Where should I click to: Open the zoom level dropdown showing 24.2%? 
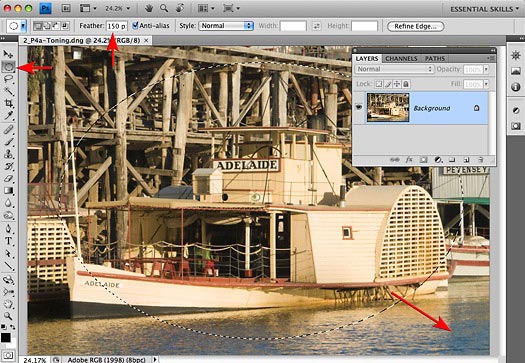[x=117, y=8]
